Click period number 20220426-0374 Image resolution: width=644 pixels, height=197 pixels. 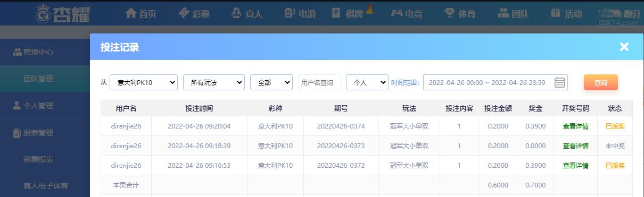tap(341, 126)
